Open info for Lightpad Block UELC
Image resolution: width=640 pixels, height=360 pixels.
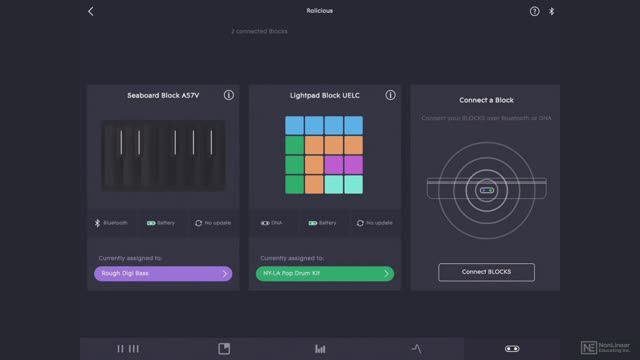(x=390, y=95)
